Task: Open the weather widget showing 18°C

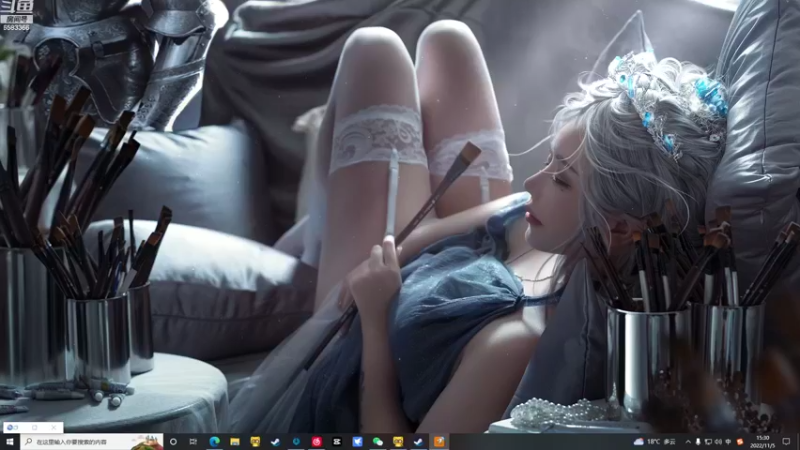Action: click(x=655, y=442)
